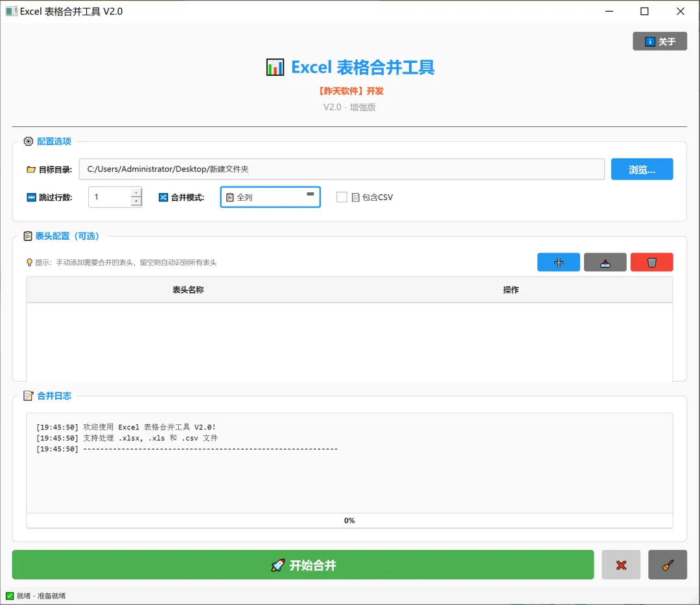Click the 操作 column header
This screenshot has width=700, height=605.
511,290
